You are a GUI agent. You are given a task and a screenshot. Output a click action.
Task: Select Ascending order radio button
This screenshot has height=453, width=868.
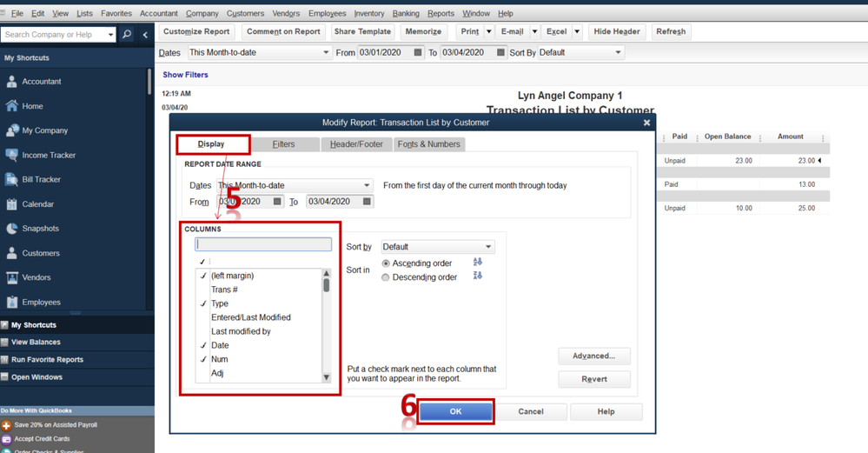385,263
